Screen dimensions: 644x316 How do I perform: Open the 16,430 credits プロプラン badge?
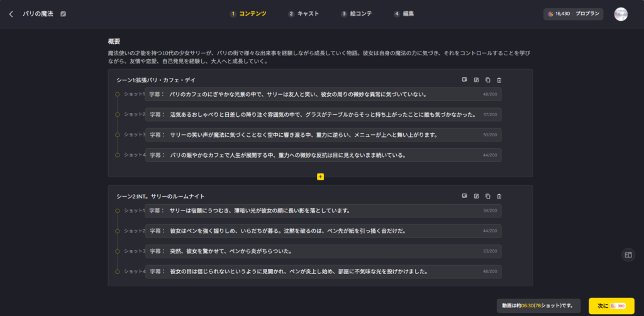[573, 14]
